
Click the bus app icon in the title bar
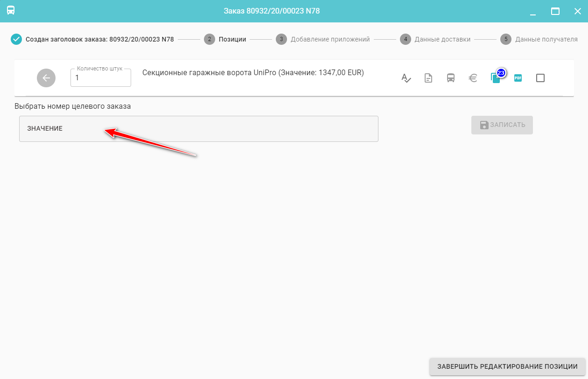(x=11, y=11)
